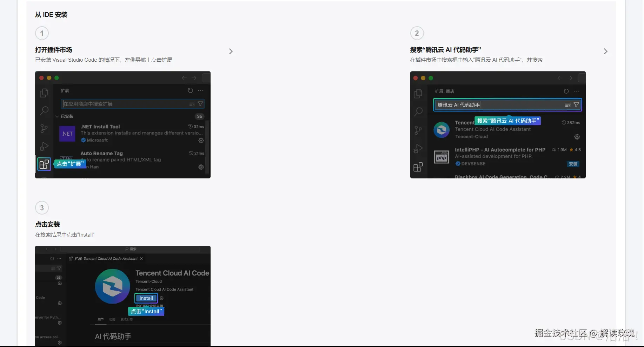The image size is (644, 347).
Task: Click the large Tencent Cloud logo in step 3
Action: (112, 286)
